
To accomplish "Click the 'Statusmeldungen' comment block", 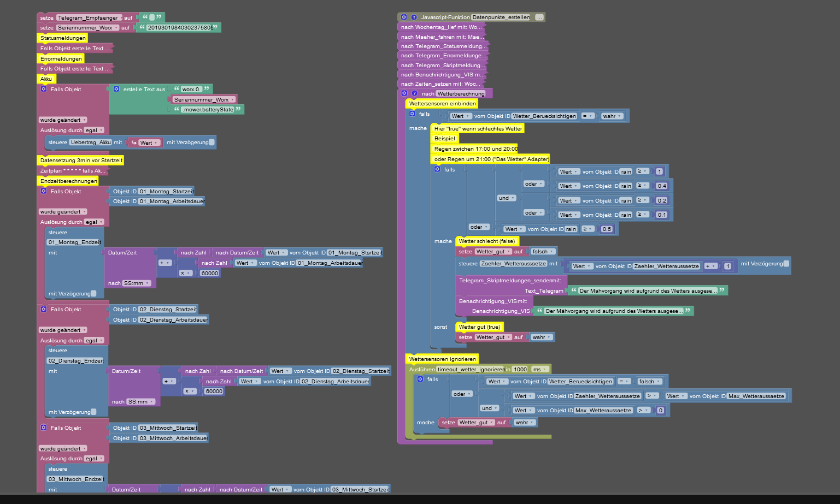I will point(63,38).
